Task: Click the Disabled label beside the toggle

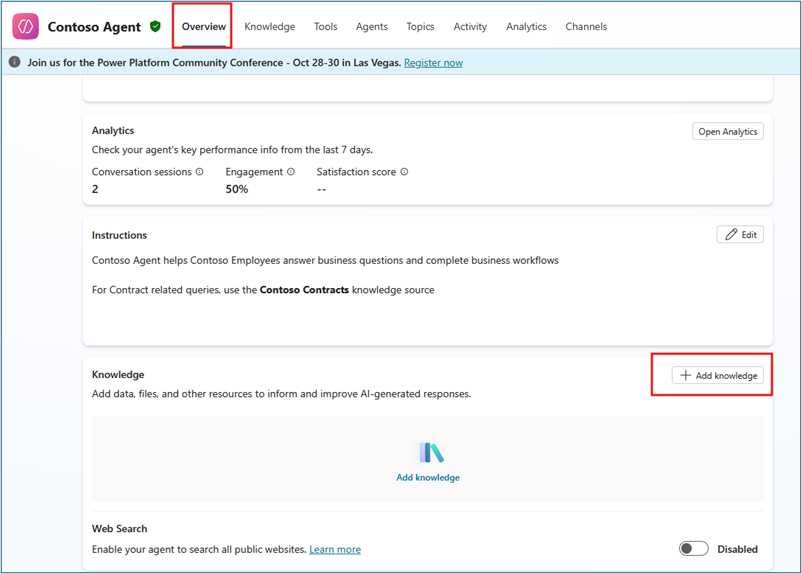Action: tap(737, 549)
